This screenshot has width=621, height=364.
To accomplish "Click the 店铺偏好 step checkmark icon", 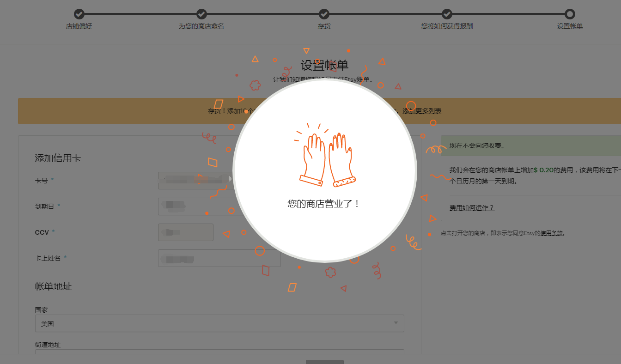I will [x=79, y=14].
